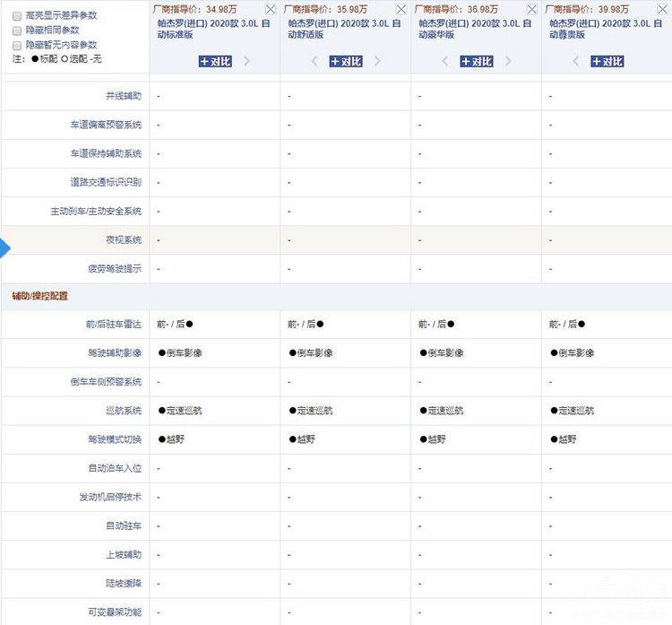Move 自动舒适版 column left with arrow
672x625 pixels.
click(x=314, y=62)
